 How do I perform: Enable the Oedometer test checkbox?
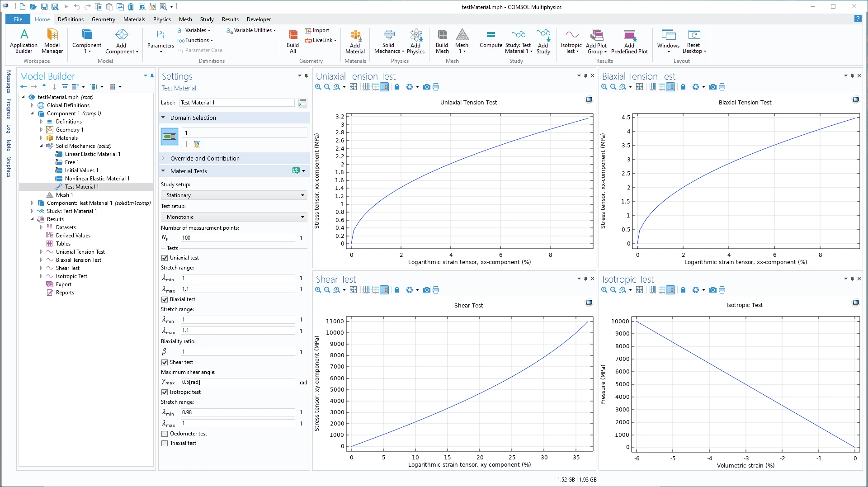point(165,434)
